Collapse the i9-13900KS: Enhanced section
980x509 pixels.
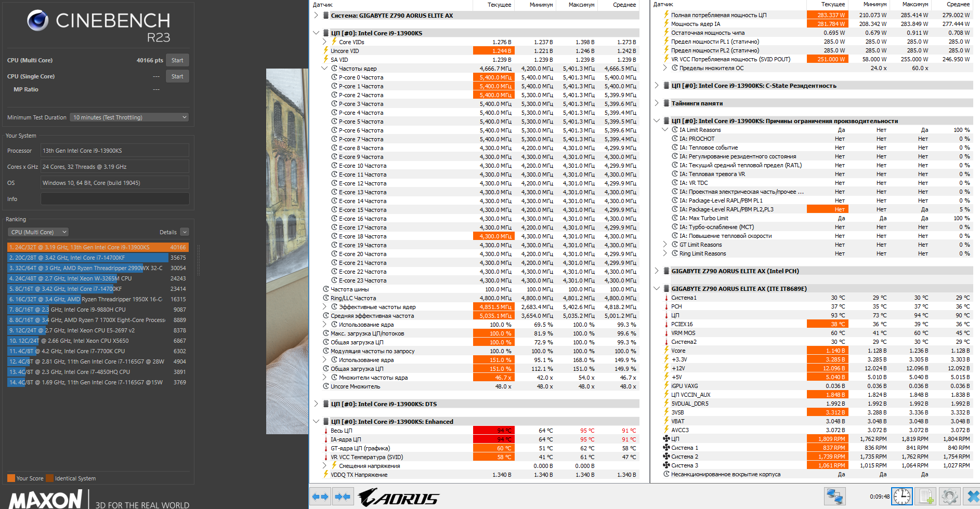coord(316,422)
